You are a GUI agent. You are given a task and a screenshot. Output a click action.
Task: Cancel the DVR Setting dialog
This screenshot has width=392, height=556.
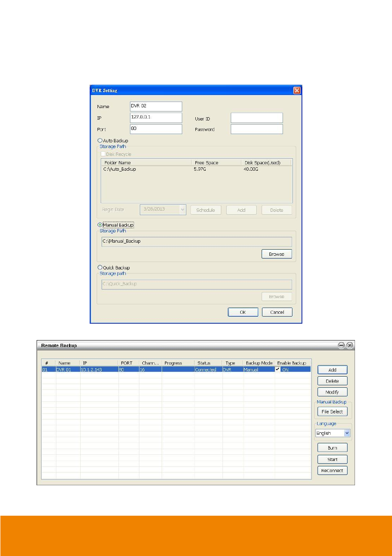[277, 312]
